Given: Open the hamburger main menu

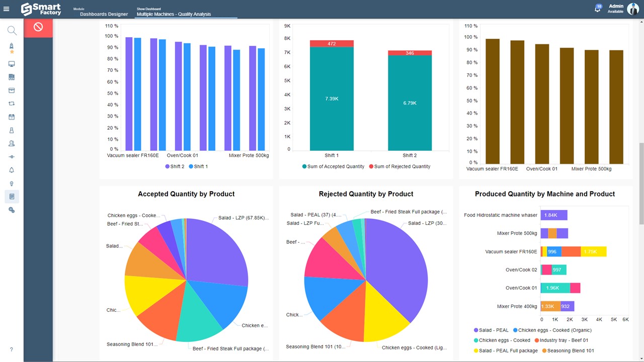Looking at the screenshot, I should coord(7,9).
